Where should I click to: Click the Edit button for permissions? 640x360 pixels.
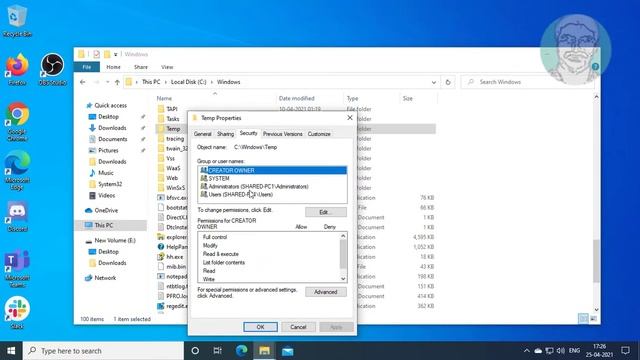coord(326,212)
